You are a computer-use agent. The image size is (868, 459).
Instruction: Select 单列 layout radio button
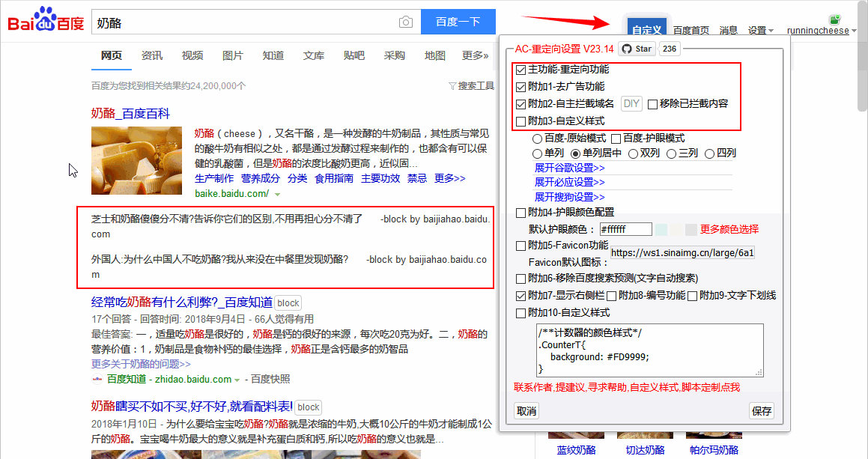coord(537,153)
